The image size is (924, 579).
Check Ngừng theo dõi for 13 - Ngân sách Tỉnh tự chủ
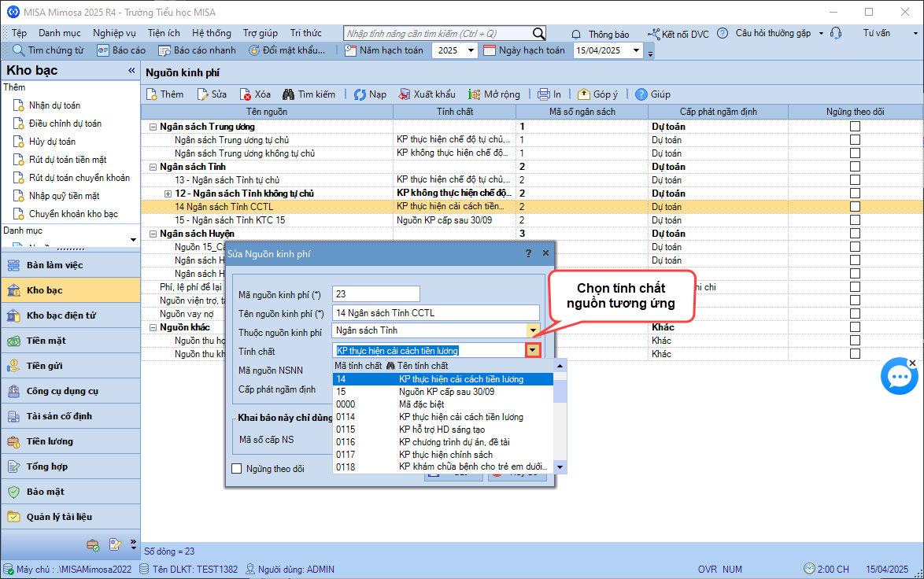(x=855, y=180)
